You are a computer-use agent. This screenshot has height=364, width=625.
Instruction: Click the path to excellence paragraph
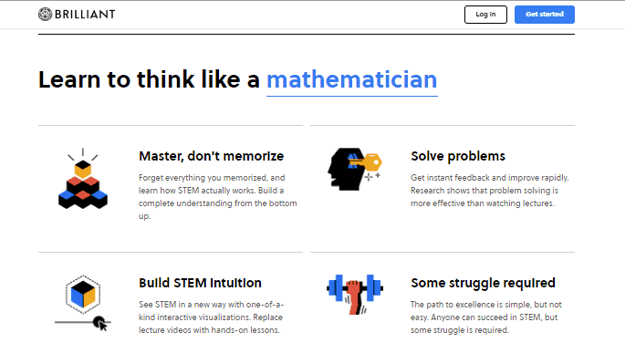point(486,317)
